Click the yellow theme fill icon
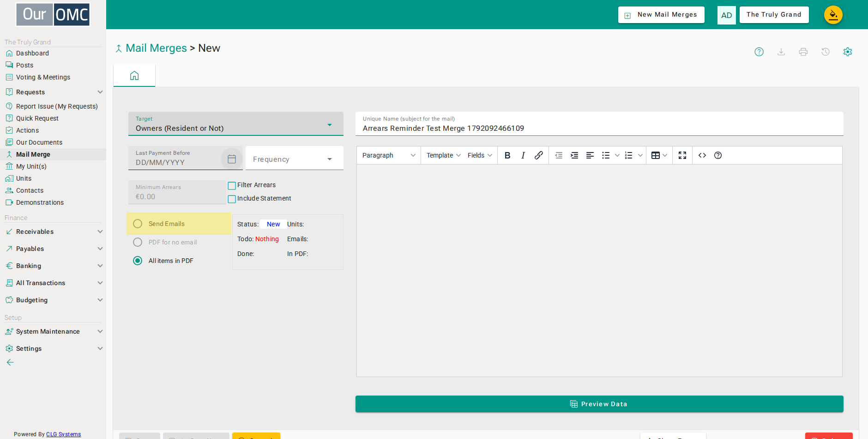The height and width of the screenshot is (439, 868). (x=833, y=15)
